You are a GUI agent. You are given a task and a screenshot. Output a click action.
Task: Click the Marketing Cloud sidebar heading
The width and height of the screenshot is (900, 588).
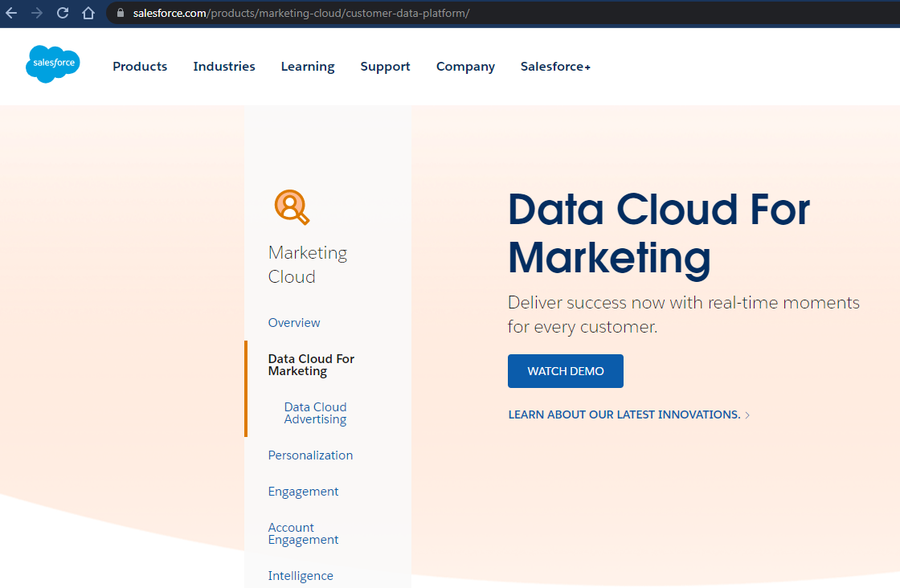tap(308, 264)
